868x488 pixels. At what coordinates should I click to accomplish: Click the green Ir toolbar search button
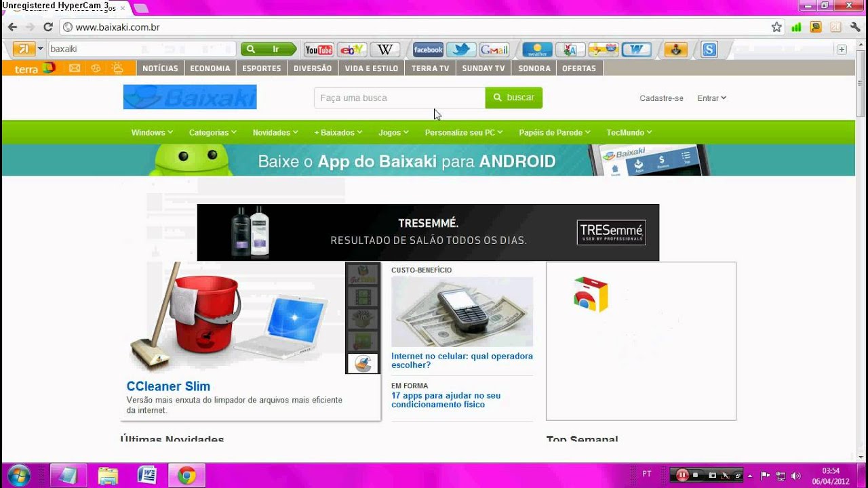[x=269, y=49]
